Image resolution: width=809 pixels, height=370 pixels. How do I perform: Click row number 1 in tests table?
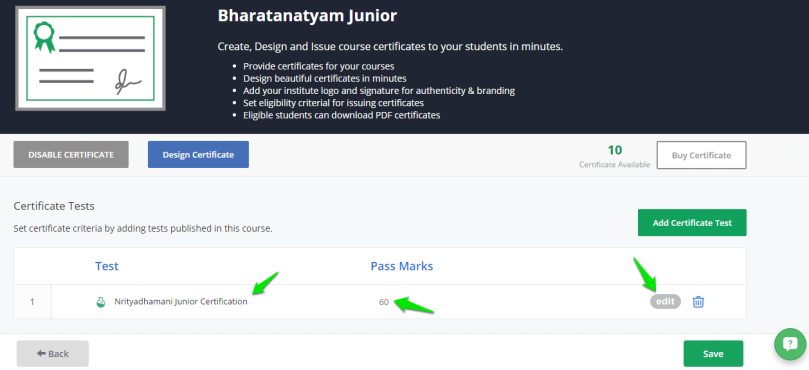pyautogui.click(x=32, y=302)
